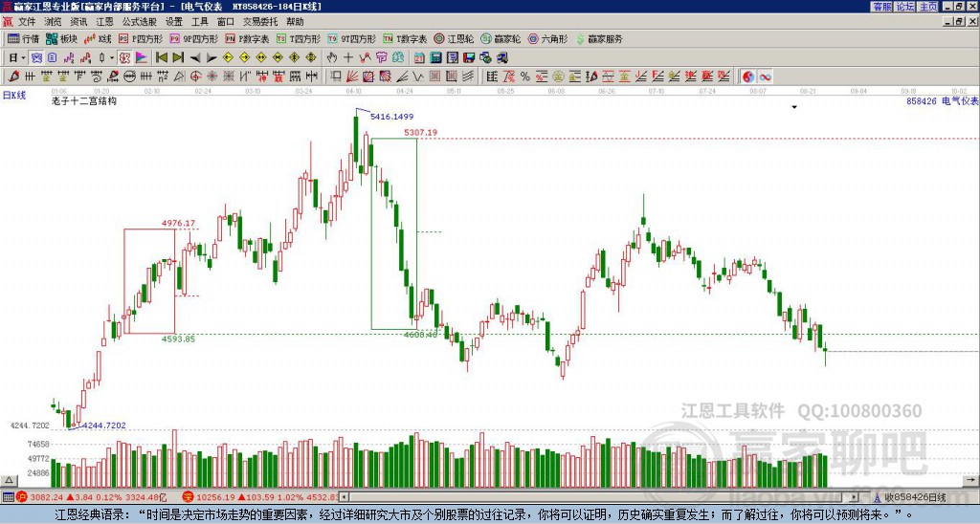Screen dimensions: 980x524
Task: Click the gold 金 circle icon
Action: (x=558, y=76)
